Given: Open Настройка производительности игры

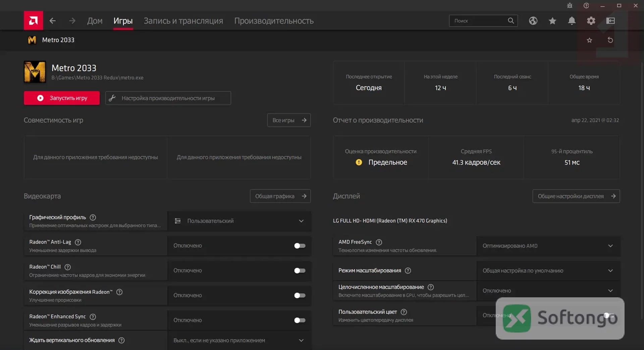Looking at the screenshot, I should pos(168,98).
